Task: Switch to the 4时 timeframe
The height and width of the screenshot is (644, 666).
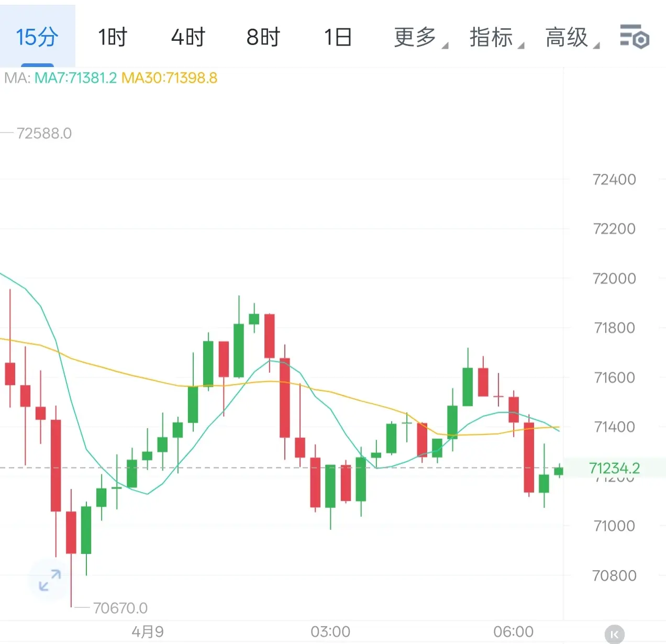Action: point(188,37)
